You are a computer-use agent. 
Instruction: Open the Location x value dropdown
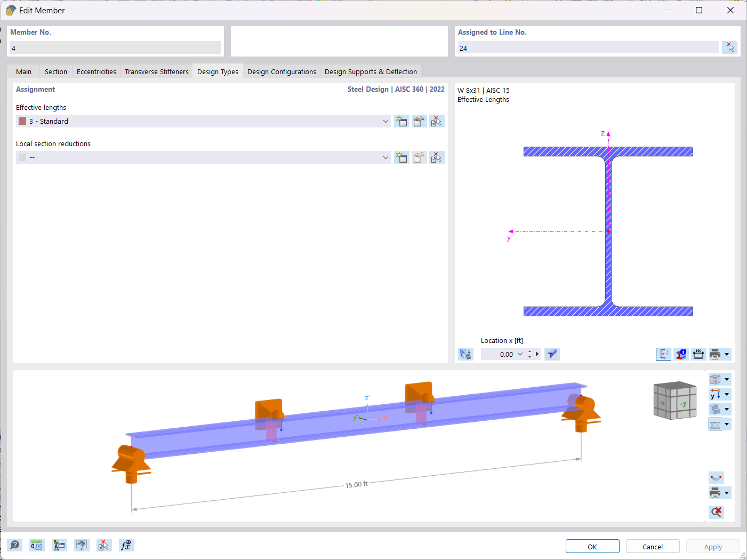click(520, 354)
